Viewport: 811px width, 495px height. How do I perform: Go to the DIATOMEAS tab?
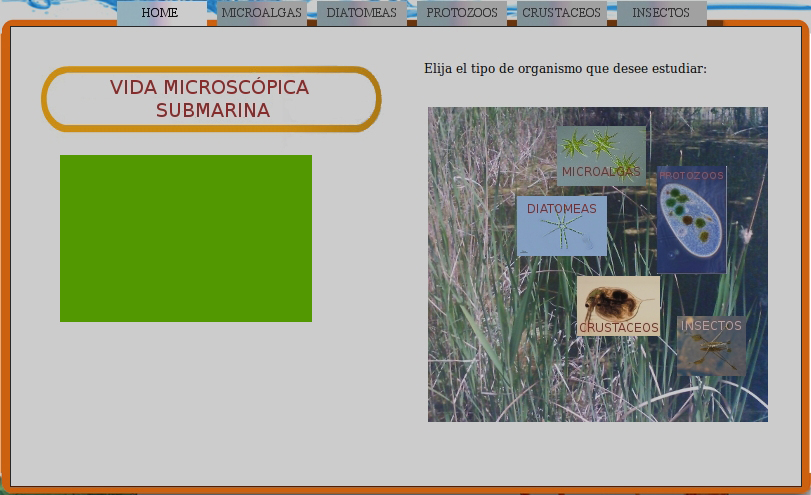361,13
